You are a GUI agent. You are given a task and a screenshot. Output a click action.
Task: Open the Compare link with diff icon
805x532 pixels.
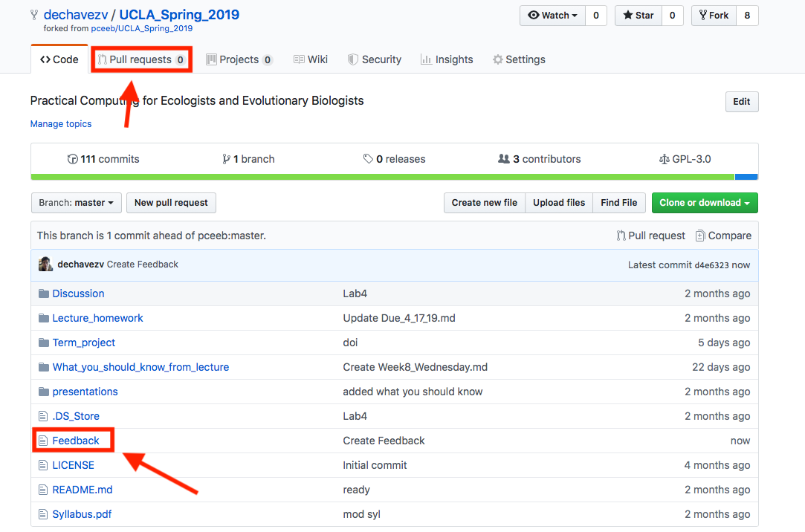pyautogui.click(x=722, y=236)
